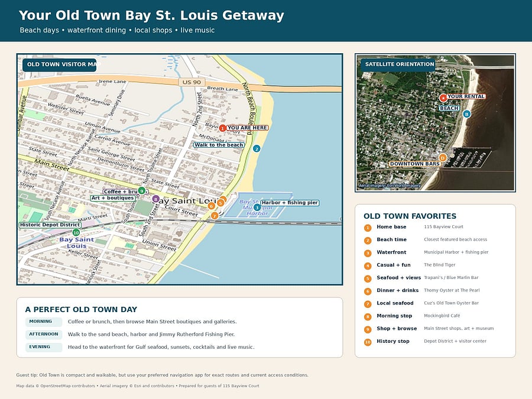Select the number 6 badge beside Dinner + drinks
Screen dimensions: 532x399
pos(368,291)
